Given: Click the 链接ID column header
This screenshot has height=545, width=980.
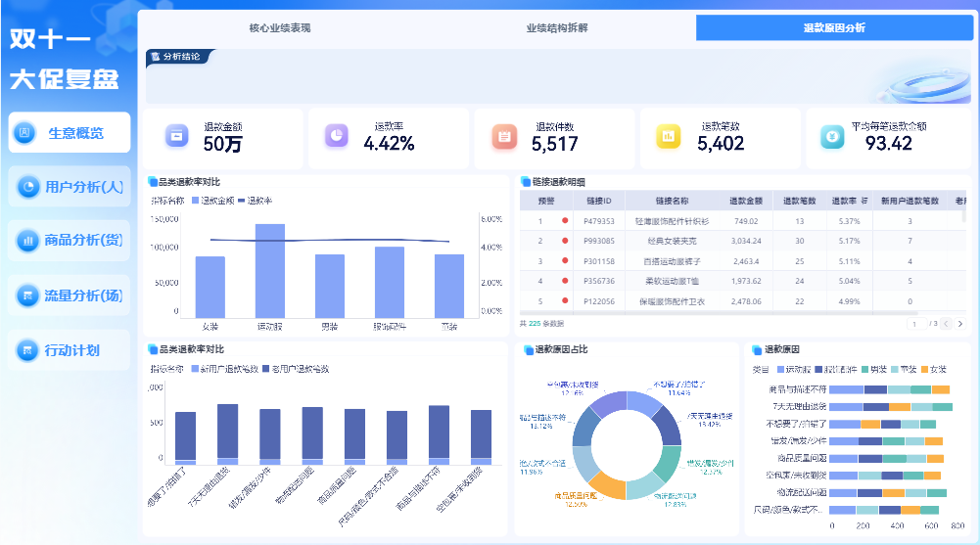Looking at the screenshot, I should pos(599,201).
